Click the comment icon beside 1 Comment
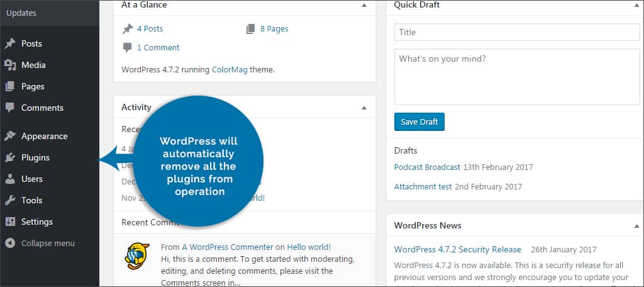 click(x=127, y=48)
